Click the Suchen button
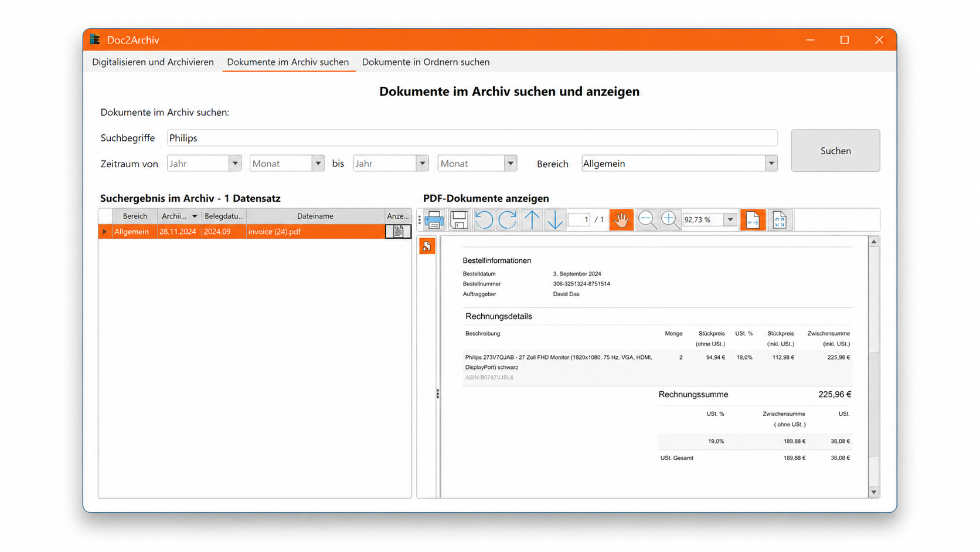Image resolution: width=980 pixels, height=552 pixels. 835,151
